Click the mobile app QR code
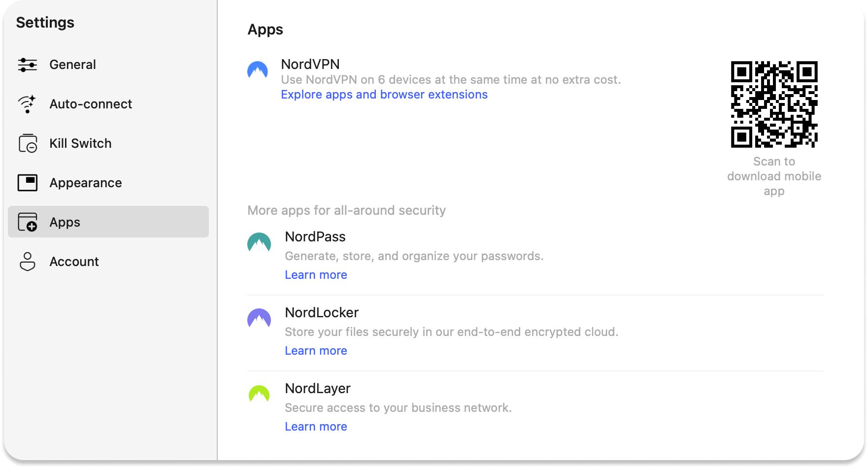Viewport: 868px width, 468px height. [774, 104]
